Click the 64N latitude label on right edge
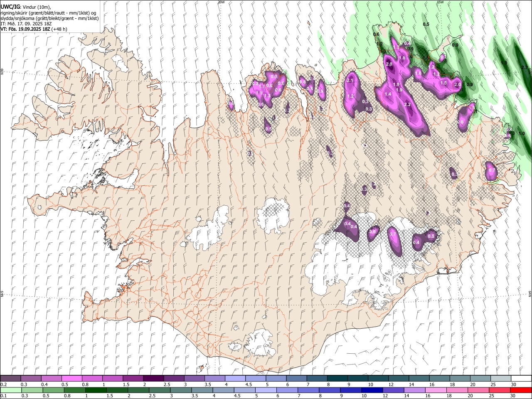Image resolution: width=532 pixels, height=399 pixels. click(530, 293)
